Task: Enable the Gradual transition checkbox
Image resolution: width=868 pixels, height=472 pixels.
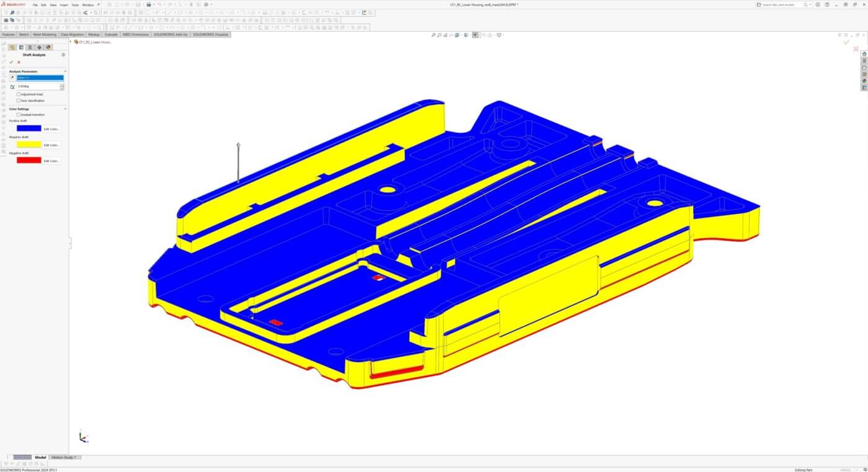Action: [x=19, y=115]
